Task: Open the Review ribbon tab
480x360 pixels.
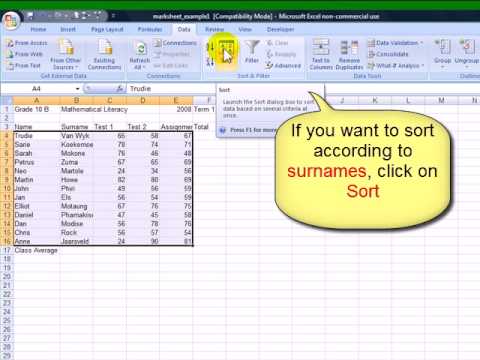Action: 214,29
